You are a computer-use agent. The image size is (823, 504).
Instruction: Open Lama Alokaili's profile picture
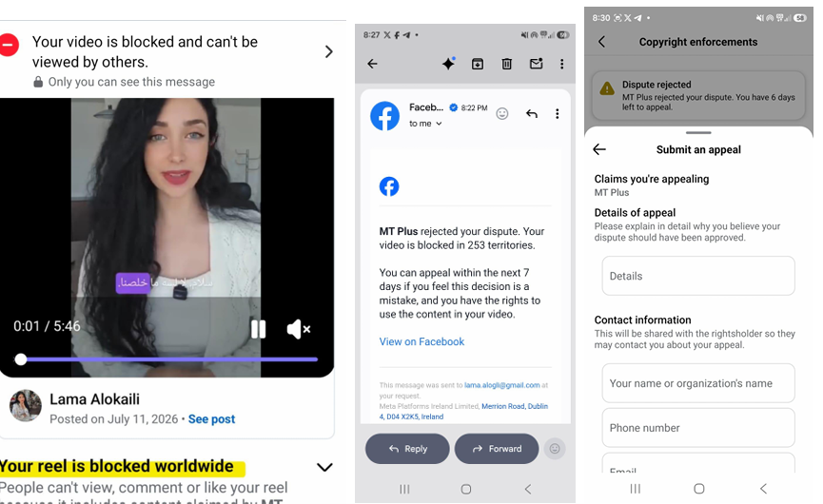(26, 405)
